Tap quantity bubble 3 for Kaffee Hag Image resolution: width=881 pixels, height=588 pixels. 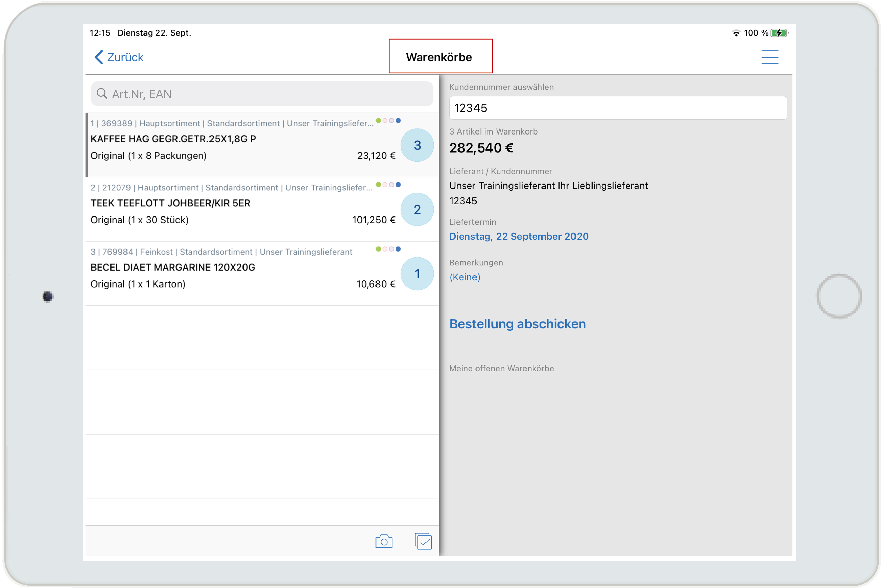click(417, 145)
